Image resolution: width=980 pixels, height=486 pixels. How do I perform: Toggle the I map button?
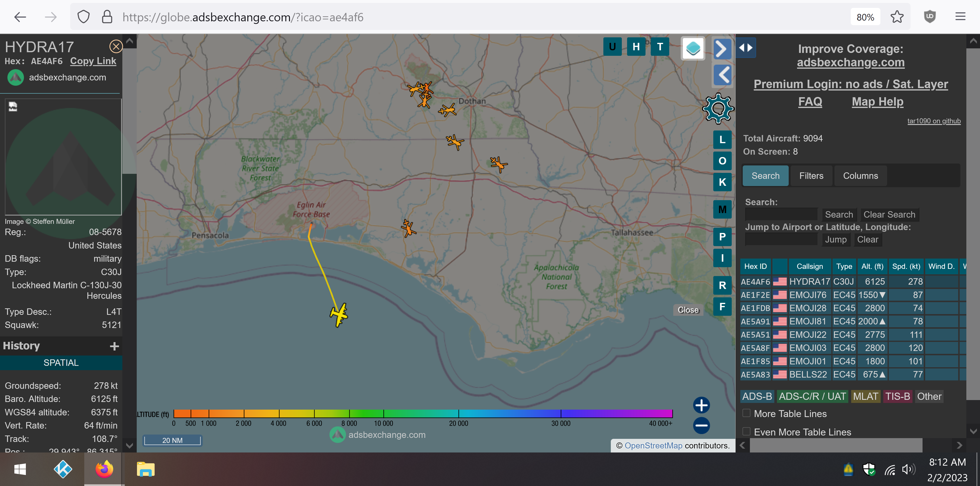click(722, 258)
